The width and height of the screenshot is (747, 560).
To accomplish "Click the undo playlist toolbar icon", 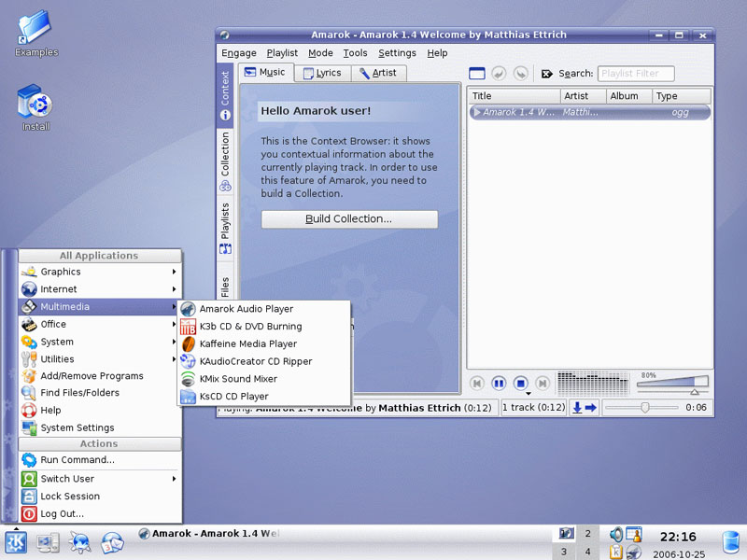I will tap(499, 74).
